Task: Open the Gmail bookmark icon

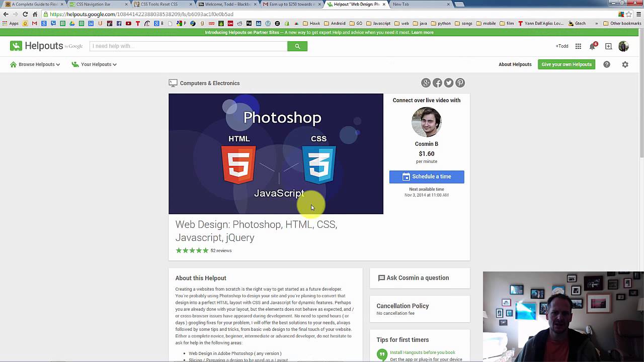Action: (34, 23)
